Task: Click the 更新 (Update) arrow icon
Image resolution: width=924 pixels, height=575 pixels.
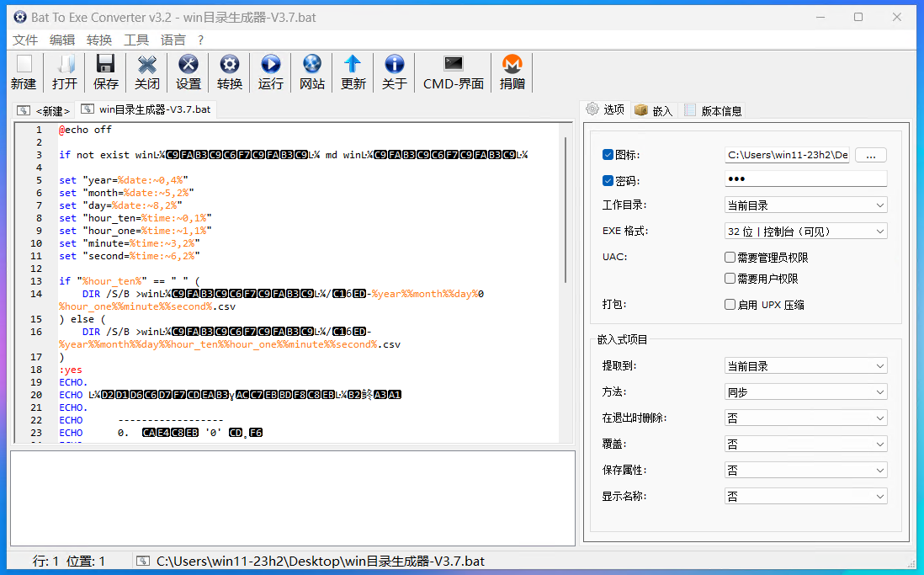Action: (353, 64)
